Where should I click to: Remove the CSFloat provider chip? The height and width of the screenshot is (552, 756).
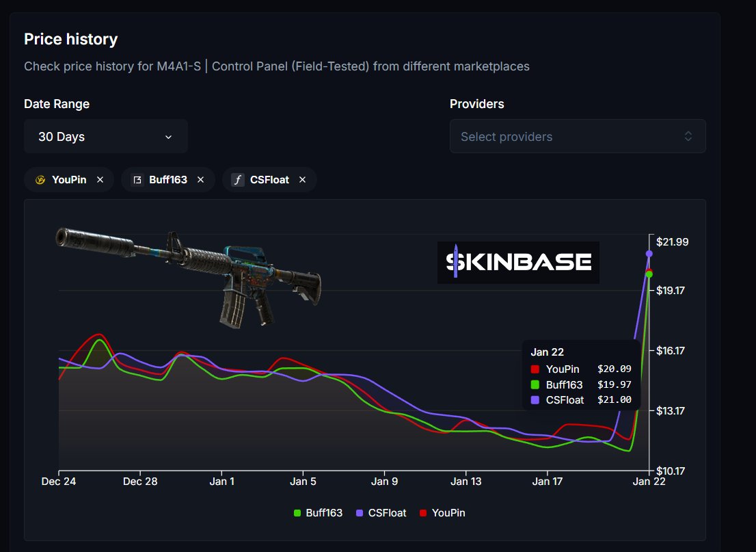point(302,179)
